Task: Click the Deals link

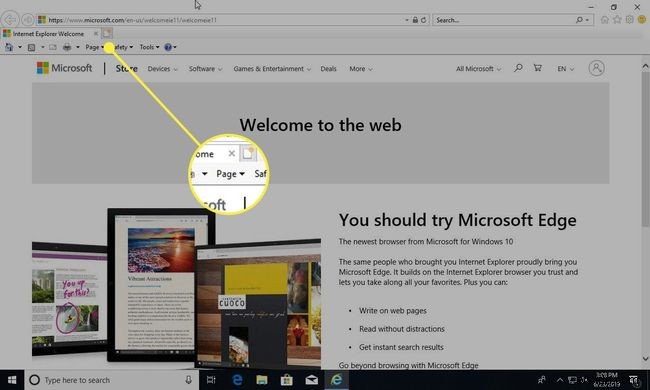Action: click(328, 69)
